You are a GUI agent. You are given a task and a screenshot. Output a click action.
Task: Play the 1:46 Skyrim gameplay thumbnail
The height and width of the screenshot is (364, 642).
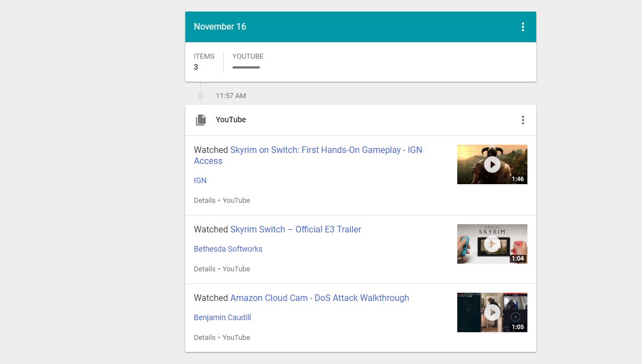pyautogui.click(x=492, y=164)
